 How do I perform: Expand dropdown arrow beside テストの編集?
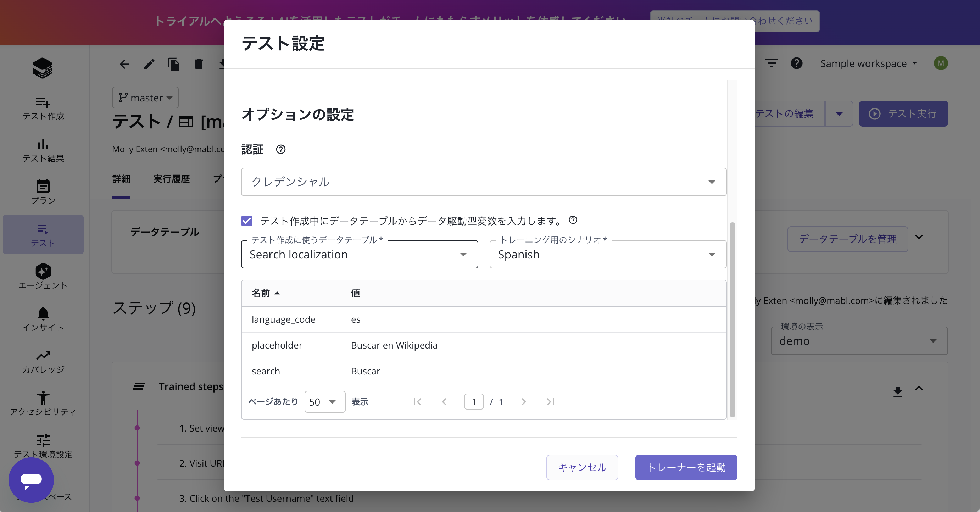click(839, 114)
